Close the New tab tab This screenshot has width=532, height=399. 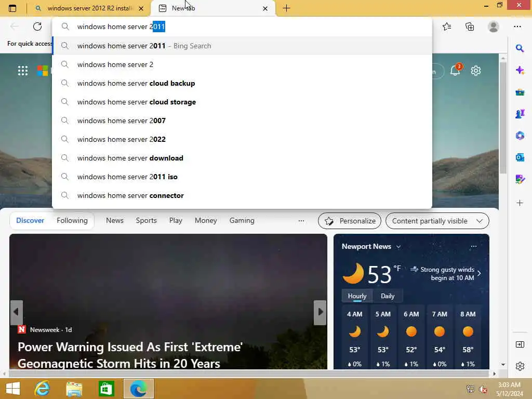point(265,8)
